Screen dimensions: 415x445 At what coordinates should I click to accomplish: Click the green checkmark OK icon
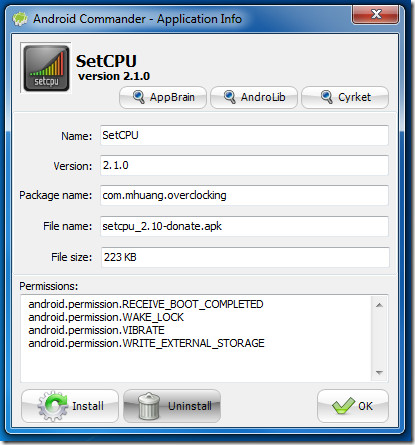[x=343, y=406]
